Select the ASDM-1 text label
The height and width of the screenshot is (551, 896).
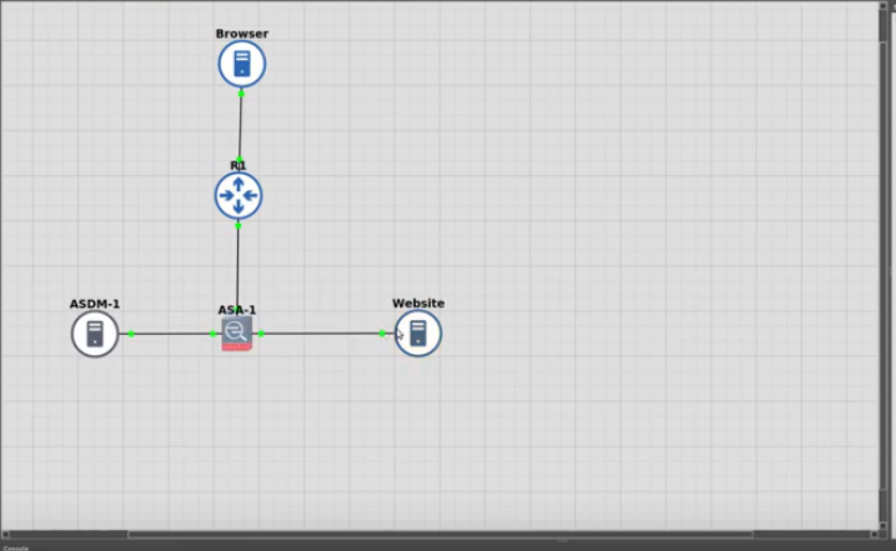pyautogui.click(x=95, y=304)
